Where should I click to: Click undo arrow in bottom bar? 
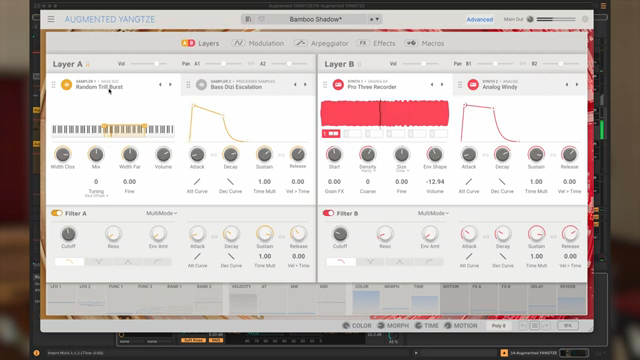tap(523, 326)
